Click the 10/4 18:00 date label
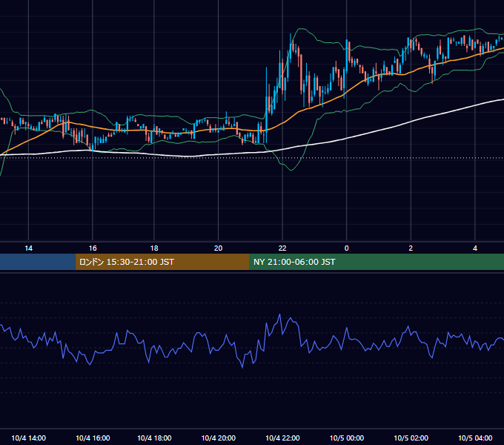Screen dimensions: 504x445 pyautogui.click(x=154, y=438)
